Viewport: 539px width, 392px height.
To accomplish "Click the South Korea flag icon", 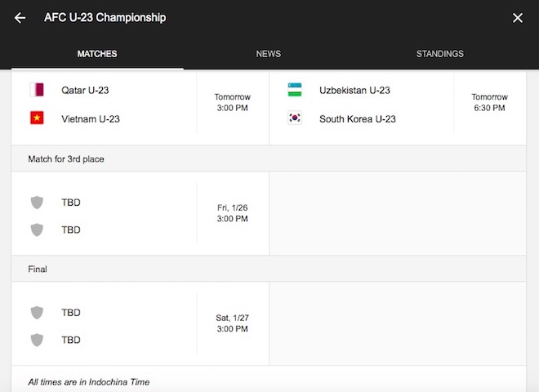I will [295, 118].
